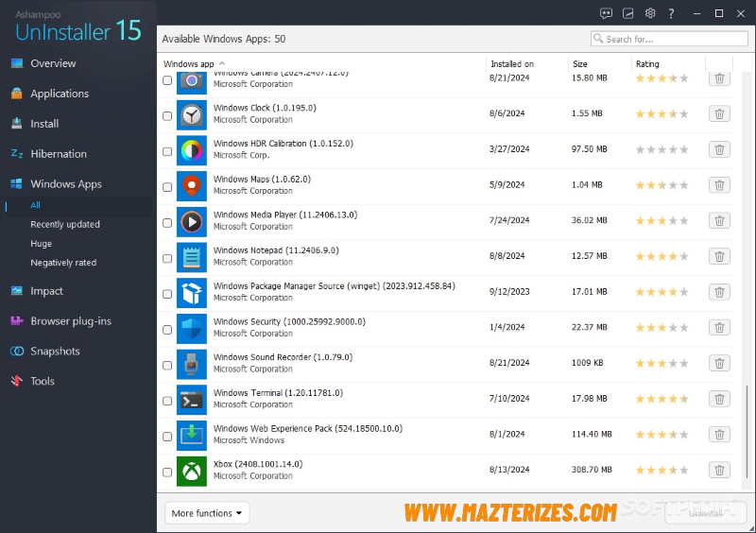Image resolution: width=756 pixels, height=533 pixels.
Task: Click trash icon for Windows Terminal
Action: 719,399
